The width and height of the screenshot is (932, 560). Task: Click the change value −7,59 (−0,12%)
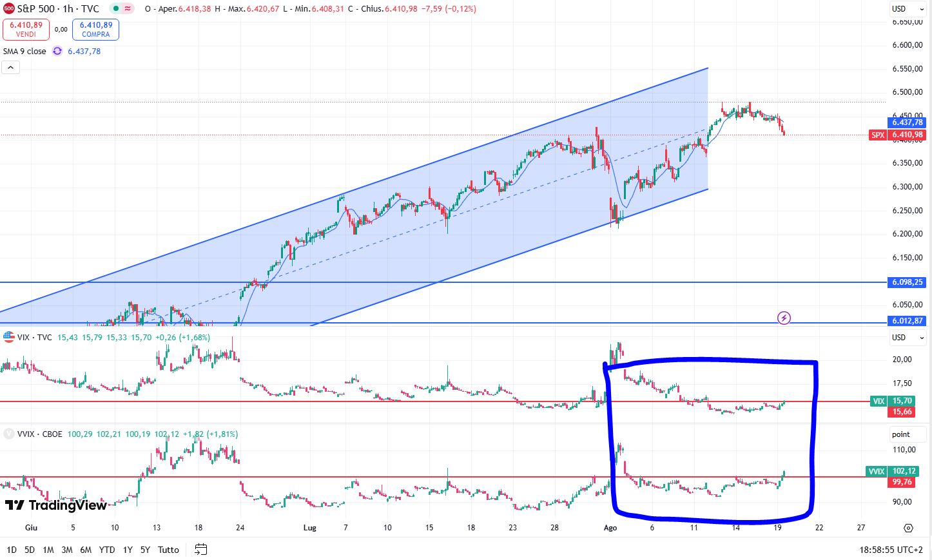click(x=449, y=9)
